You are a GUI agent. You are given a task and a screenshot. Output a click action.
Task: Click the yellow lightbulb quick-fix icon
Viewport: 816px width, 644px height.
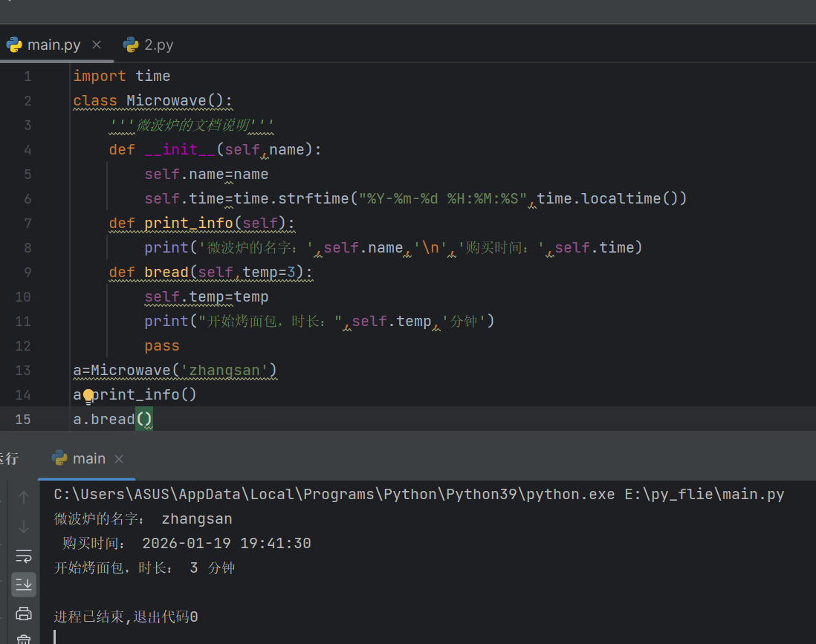(88, 397)
